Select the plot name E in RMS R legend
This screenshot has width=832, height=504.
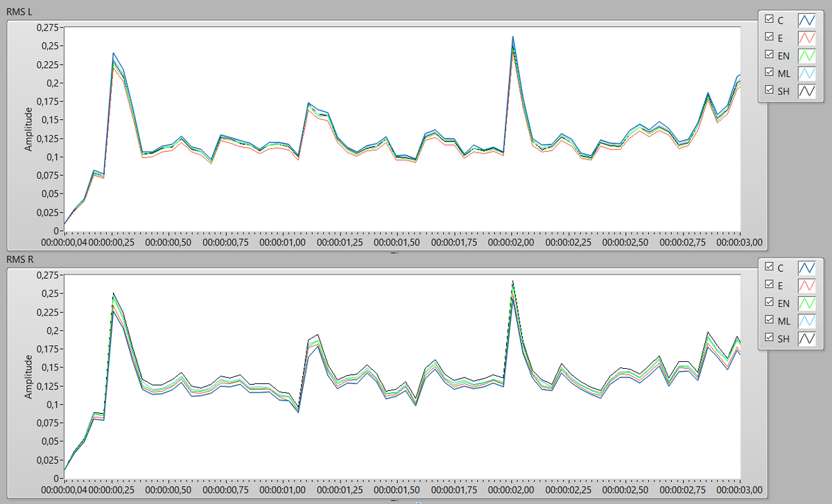click(780, 286)
